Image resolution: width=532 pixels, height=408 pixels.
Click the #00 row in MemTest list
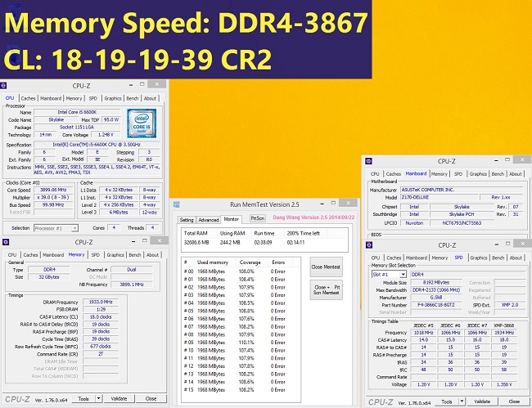pos(241,271)
